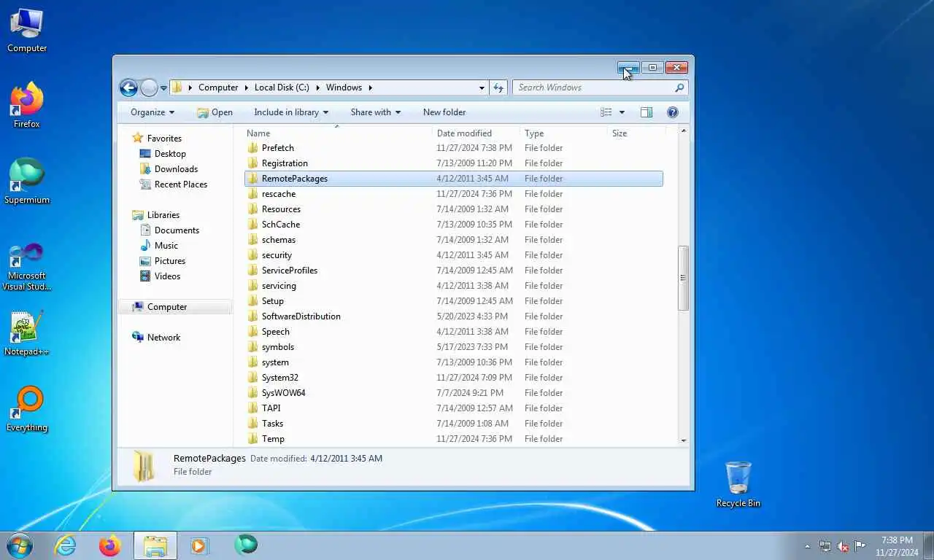The image size is (934, 560).
Task: Change your view icon in toolbar
Action: [x=606, y=112]
